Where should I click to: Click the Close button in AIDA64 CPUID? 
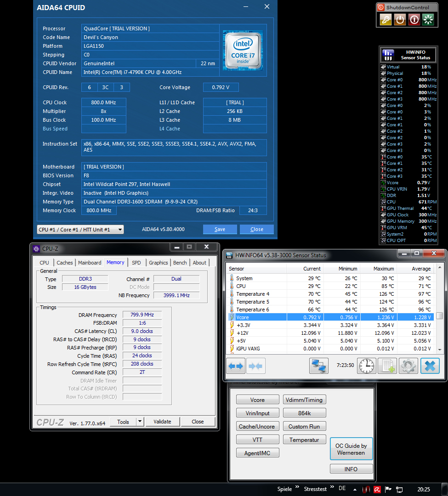[256, 229]
